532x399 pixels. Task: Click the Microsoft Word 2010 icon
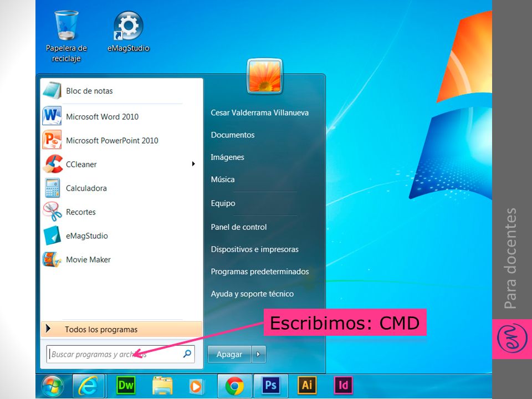click(52, 116)
